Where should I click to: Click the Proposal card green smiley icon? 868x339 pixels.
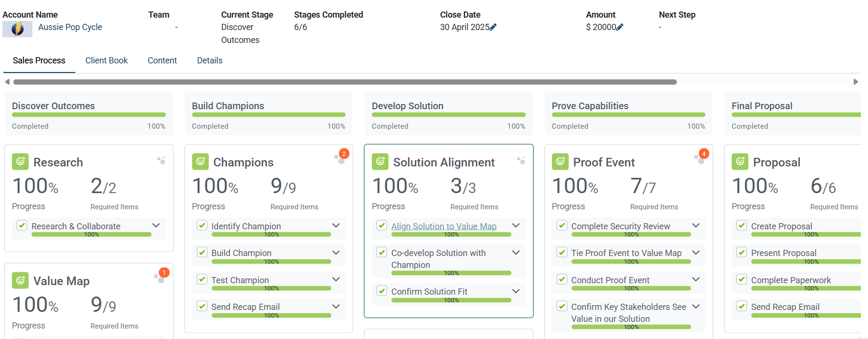(x=740, y=162)
